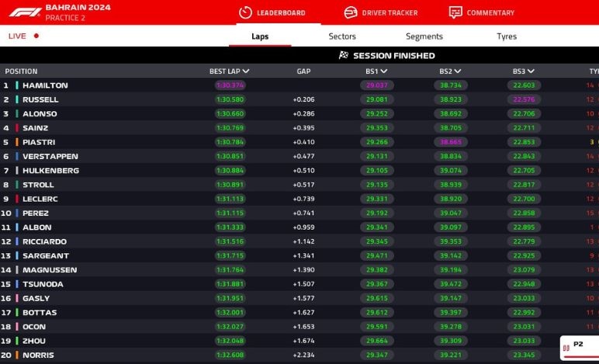The width and height of the screenshot is (599, 364).
Task: Click Hamilton's team color bar
Action: click(x=17, y=85)
